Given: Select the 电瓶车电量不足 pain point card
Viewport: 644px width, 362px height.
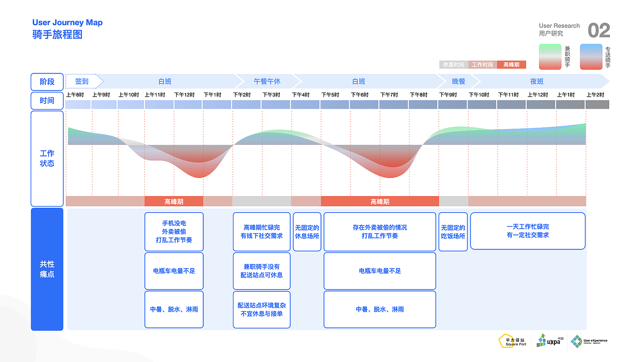Looking at the screenshot, I should (174, 270).
